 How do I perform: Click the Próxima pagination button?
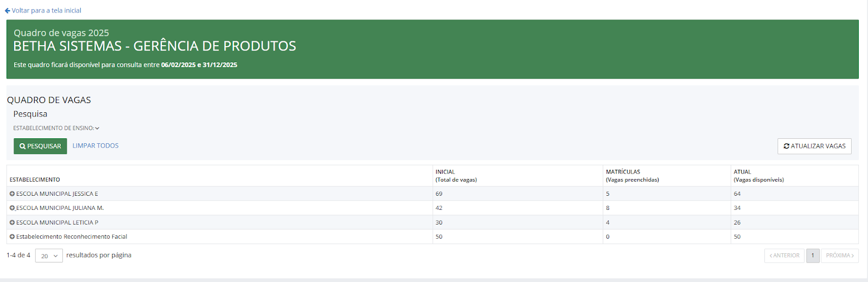point(840,255)
